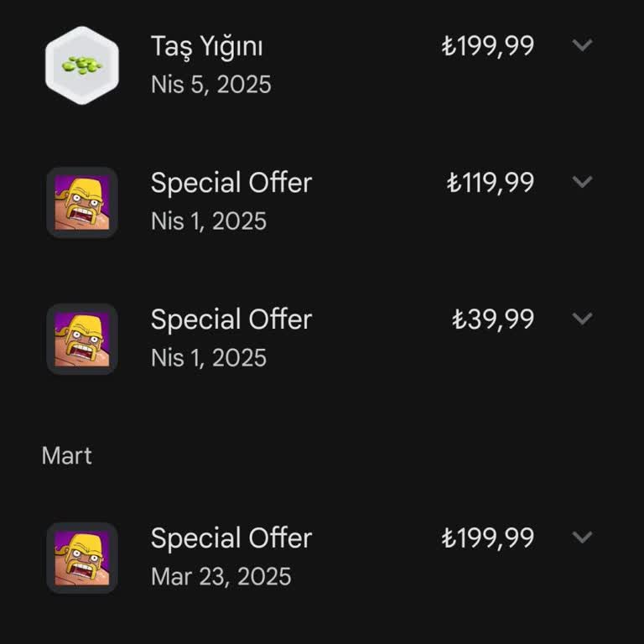
Task: Open the Special Offer title priced ₺119,99
Action: point(231,183)
